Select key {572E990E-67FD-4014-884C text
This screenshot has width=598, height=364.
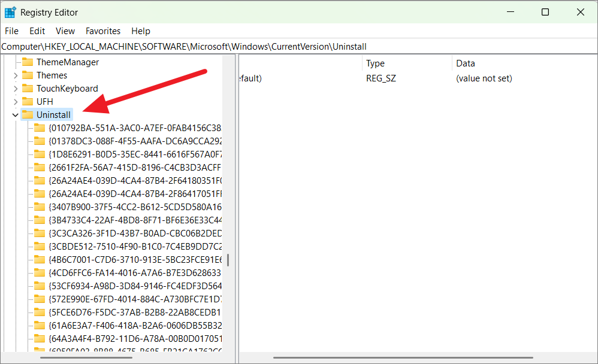(x=135, y=299)
